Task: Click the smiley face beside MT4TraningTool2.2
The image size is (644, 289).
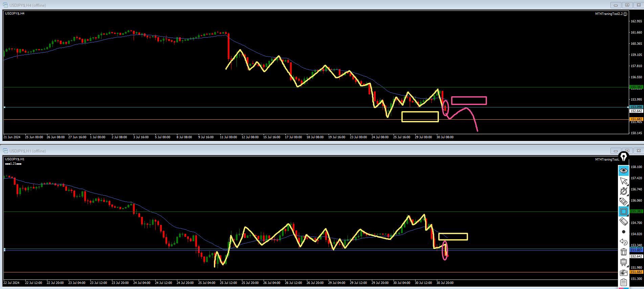Action: (625, 14)
